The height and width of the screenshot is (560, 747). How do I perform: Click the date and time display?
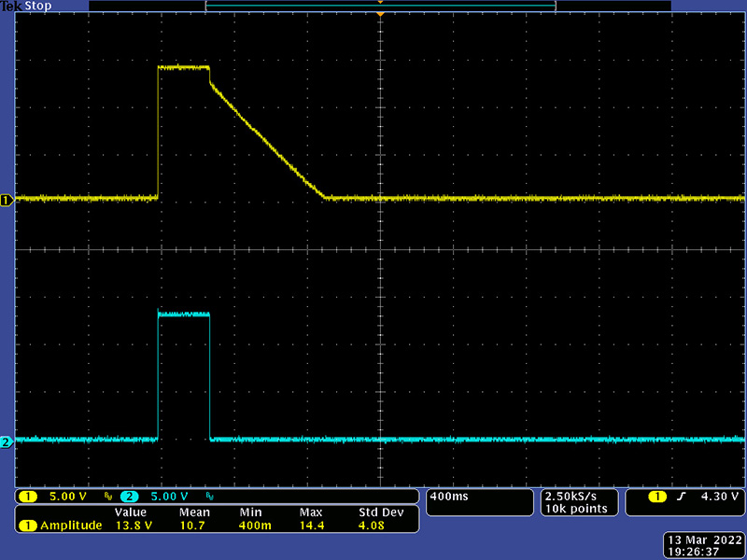(x=704, y=545)
